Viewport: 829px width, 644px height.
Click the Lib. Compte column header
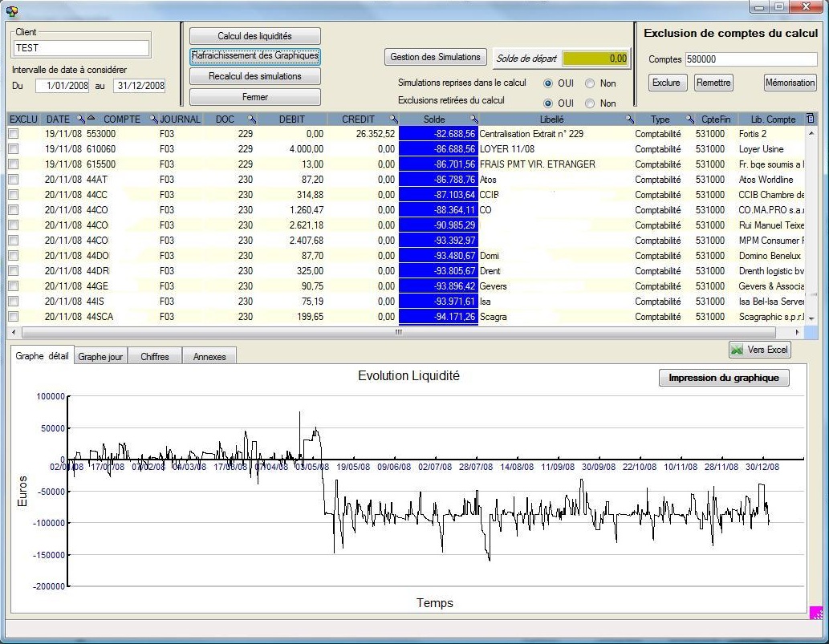[x=773, y=119]
